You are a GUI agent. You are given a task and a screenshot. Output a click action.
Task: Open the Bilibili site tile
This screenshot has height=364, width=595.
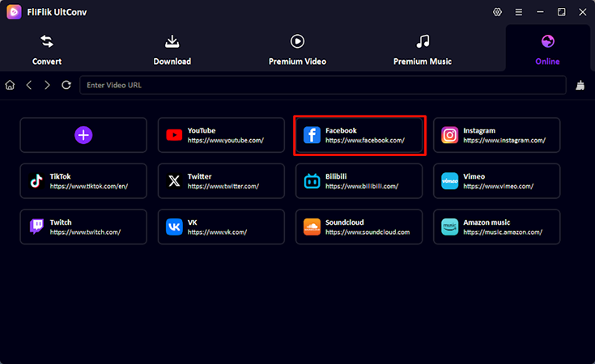(x=359, y=181)
